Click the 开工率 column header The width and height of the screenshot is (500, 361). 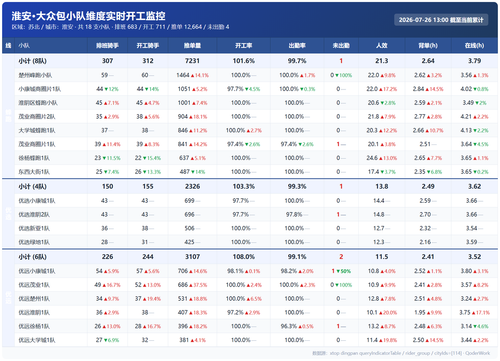click(244, 46)
